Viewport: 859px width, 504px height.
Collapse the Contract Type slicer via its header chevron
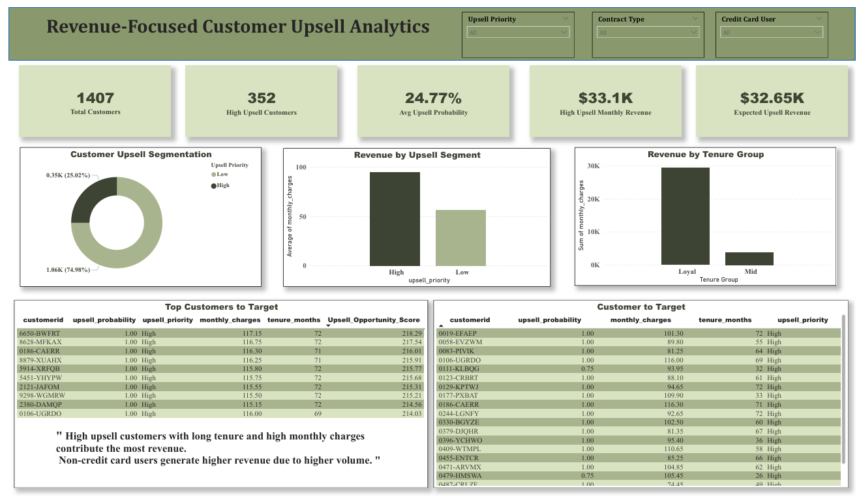point(695,19)
